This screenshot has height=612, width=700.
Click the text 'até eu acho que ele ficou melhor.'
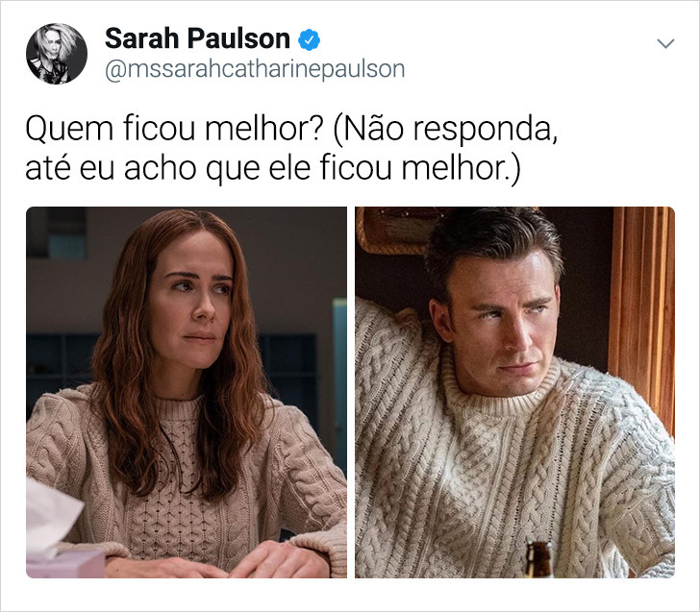[x=273, y=169]
